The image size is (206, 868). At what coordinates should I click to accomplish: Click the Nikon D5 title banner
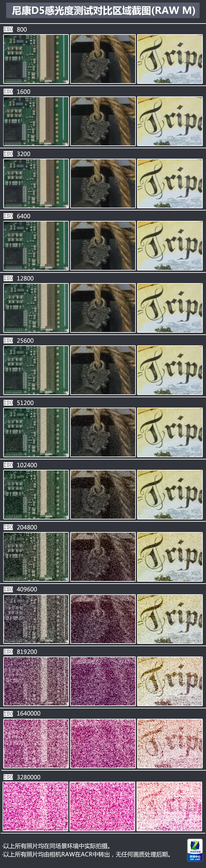point(103,11)
